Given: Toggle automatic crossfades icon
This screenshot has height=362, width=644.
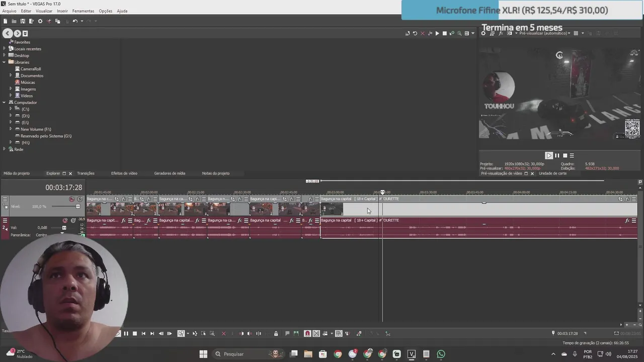Looking at the screenshot, I should pos(316,333).
